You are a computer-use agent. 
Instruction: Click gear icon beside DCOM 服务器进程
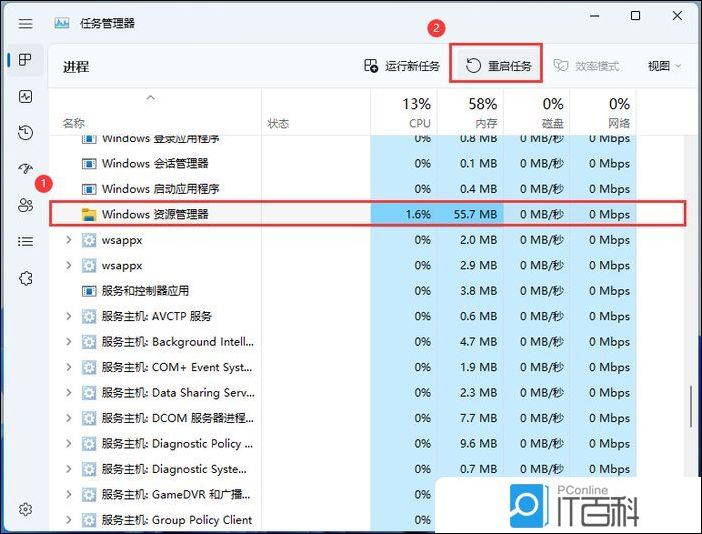(x=89, y=419)
